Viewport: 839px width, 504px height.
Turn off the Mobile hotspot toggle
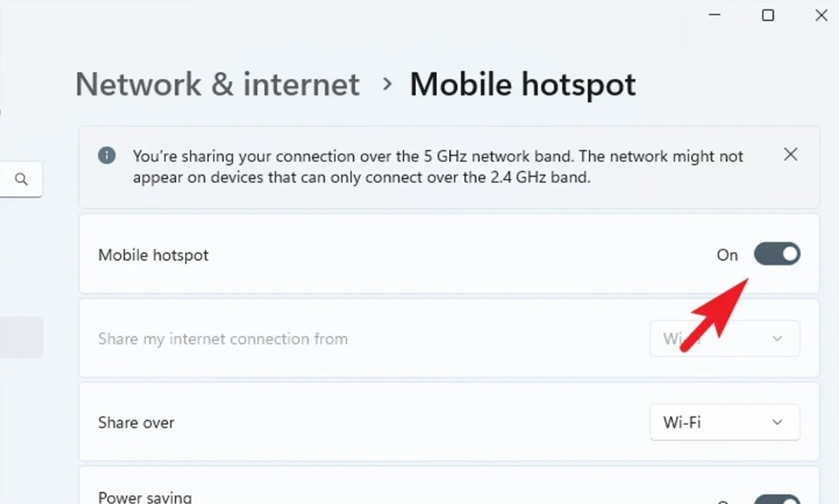coord(777,254)
